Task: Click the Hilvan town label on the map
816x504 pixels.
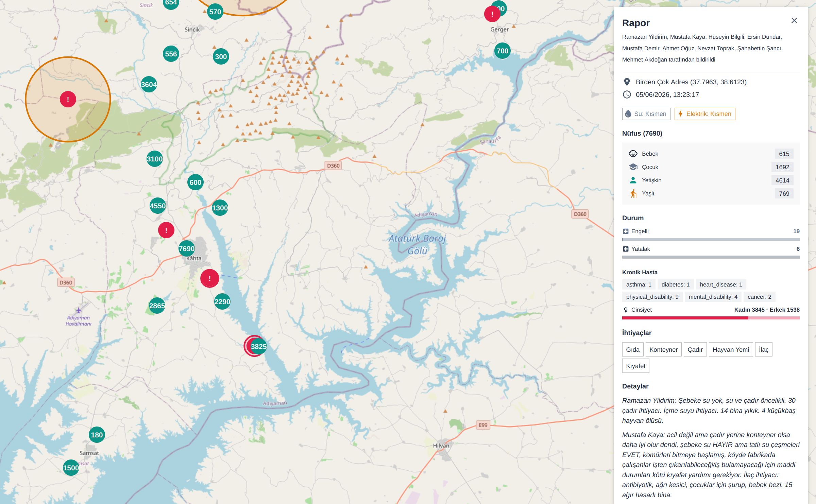Action: tap(441, 446)
